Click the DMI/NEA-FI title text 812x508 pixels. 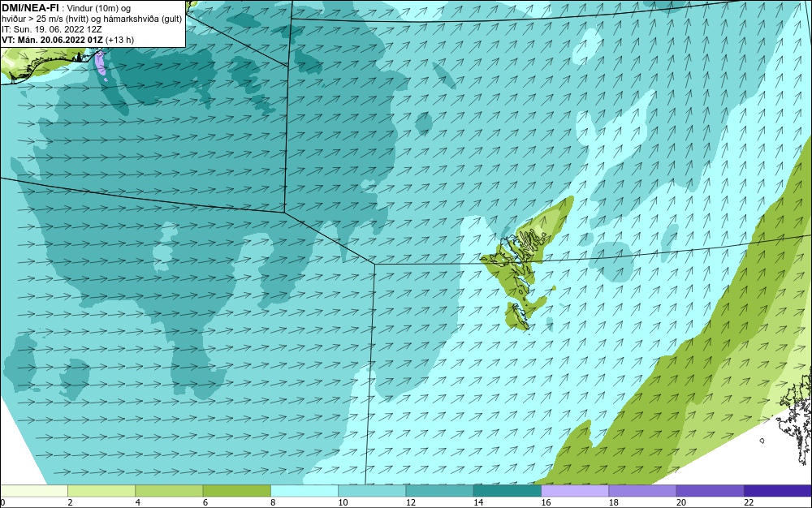point(30,8)
